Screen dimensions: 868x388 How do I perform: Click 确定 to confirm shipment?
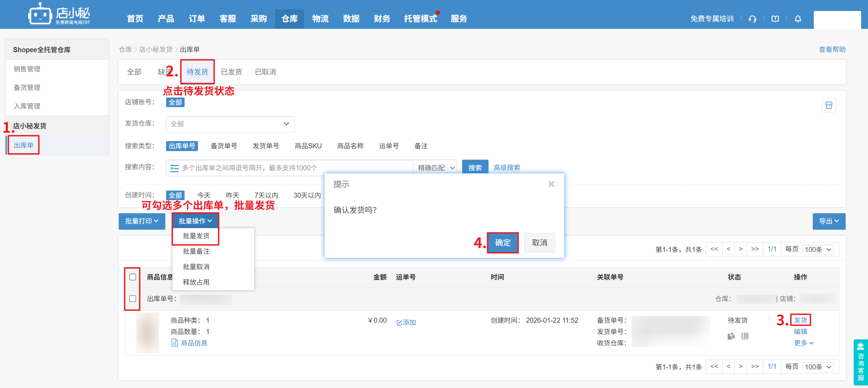(502, 243)
